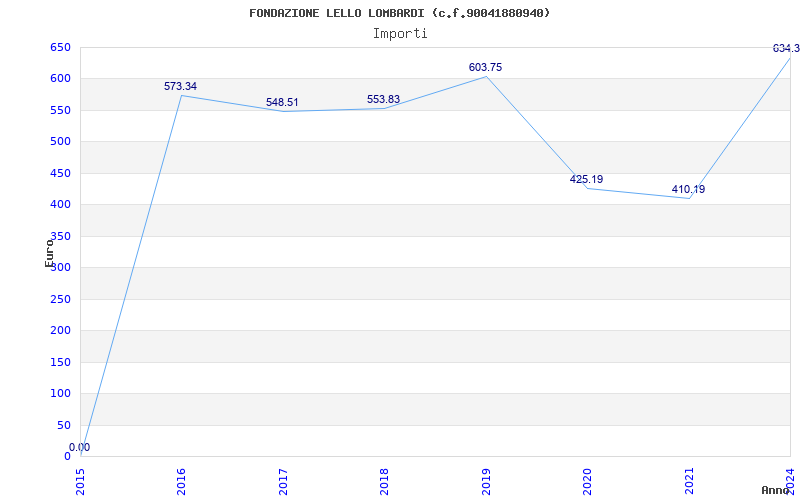800x500 pixels.
Task: Select the 410.19 data label for 2021
Action: [x=688, y=189]
